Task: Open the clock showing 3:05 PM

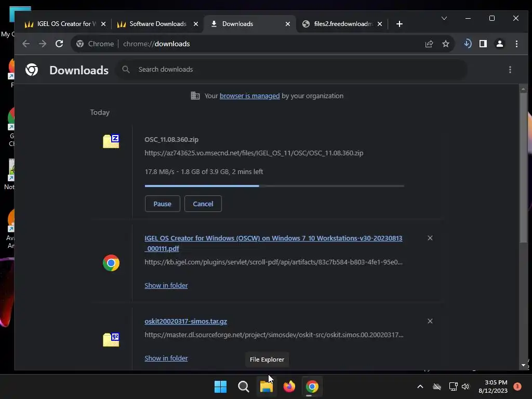Action: [493, 387]
